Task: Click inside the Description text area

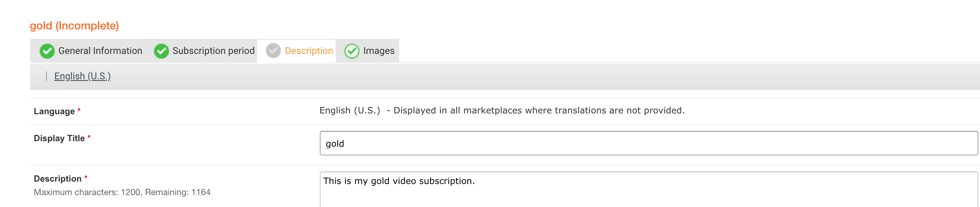Action: (x=649, y=190)
